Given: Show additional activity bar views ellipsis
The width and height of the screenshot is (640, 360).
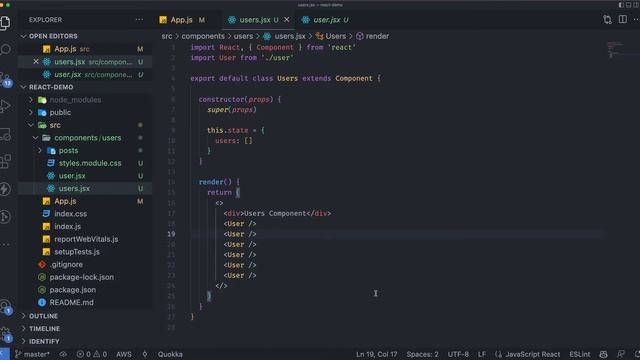Looking at the screenshot, I should tap(5, 244).
